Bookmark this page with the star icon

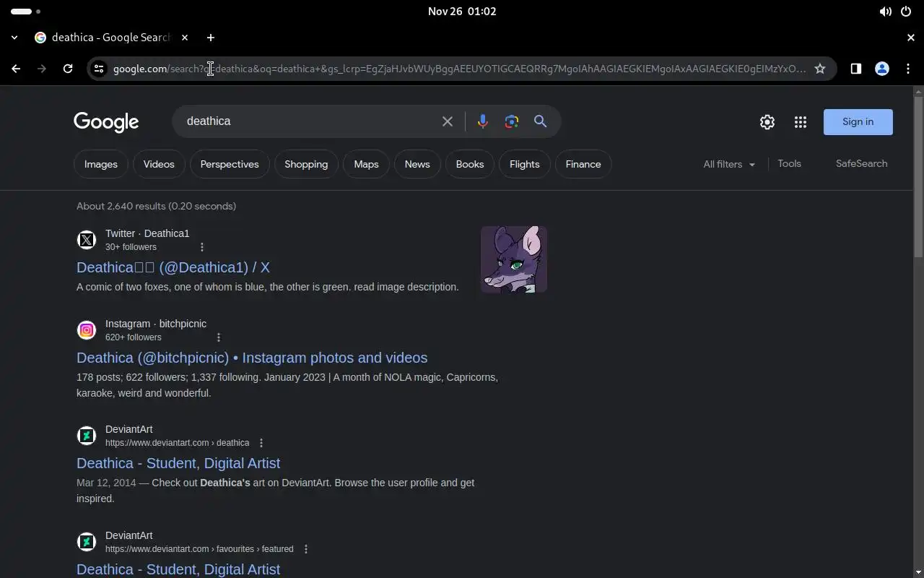click(820, 69)
